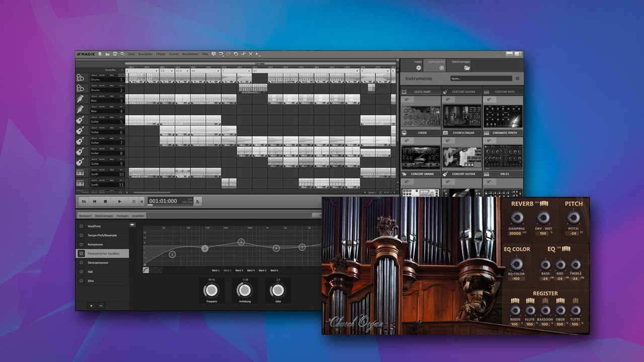Remove an effect with the minus button

[101, 306]
